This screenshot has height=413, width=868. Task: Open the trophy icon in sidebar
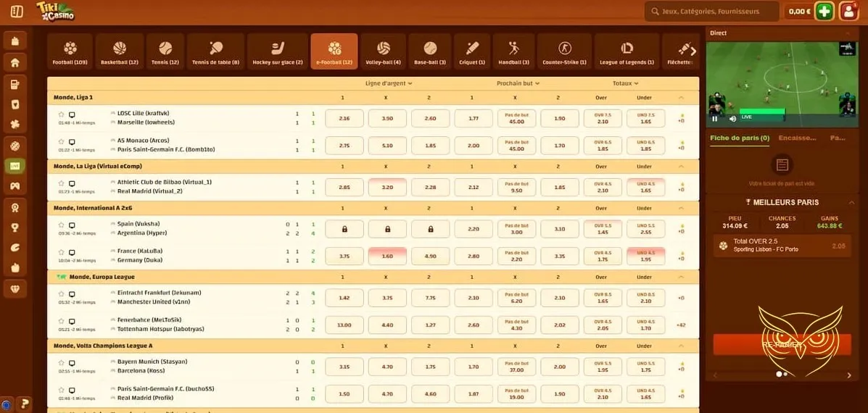coord(15,228)
